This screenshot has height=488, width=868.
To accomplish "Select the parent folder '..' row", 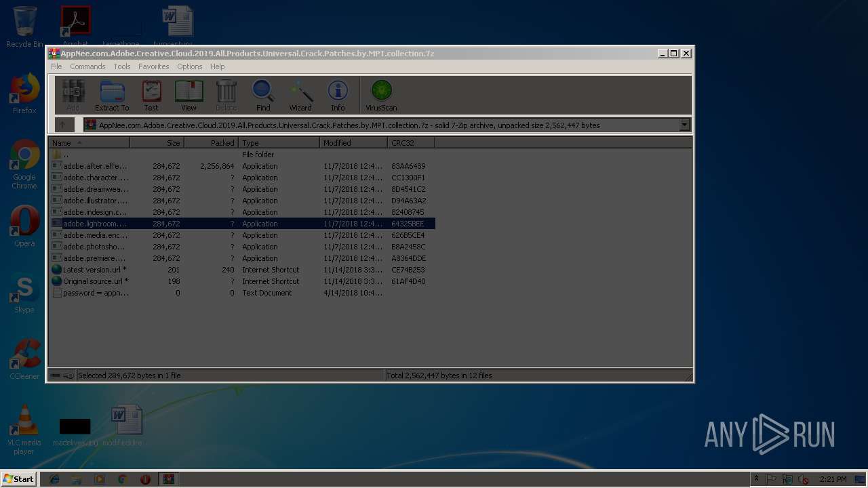I will (x=242, y=155).
